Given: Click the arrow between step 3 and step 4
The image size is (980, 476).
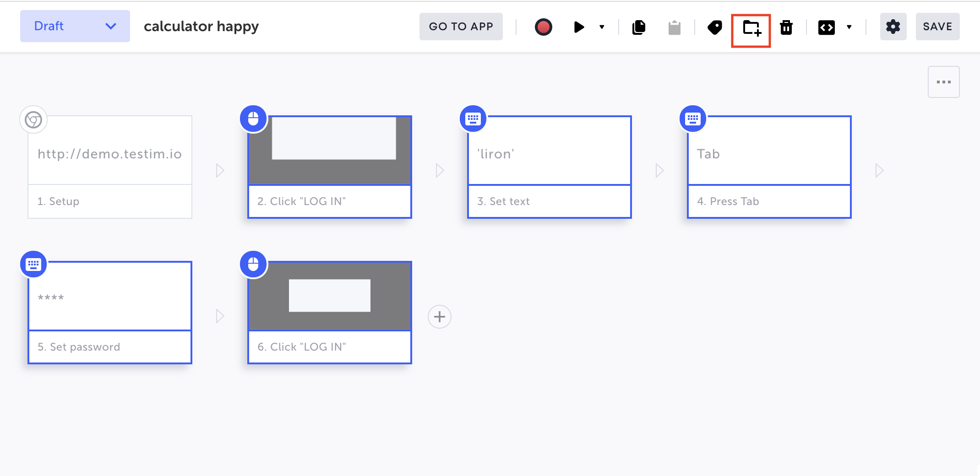Looking at the screenshot, I should pyautogui.click(x=659, y=171).
